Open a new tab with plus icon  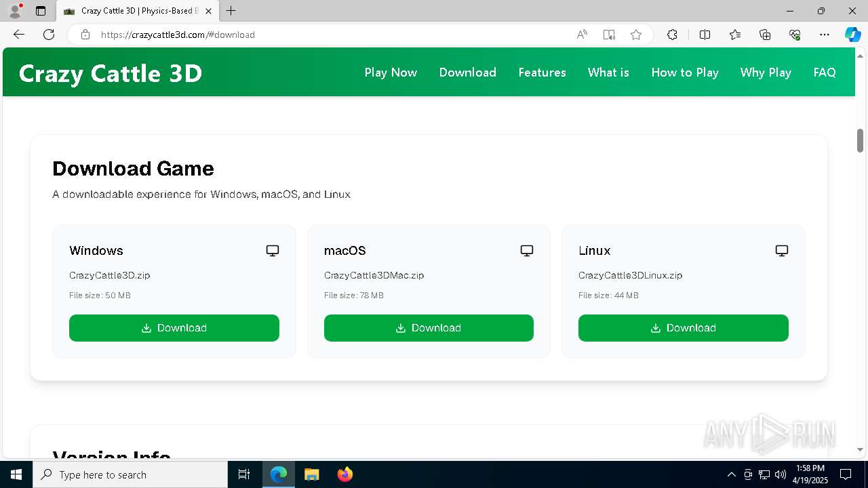pos(231,11)
